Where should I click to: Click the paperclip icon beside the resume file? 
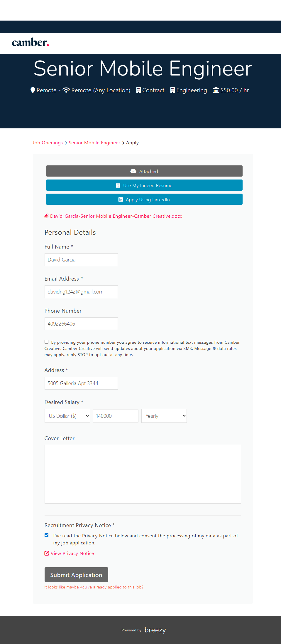point(46,216)
